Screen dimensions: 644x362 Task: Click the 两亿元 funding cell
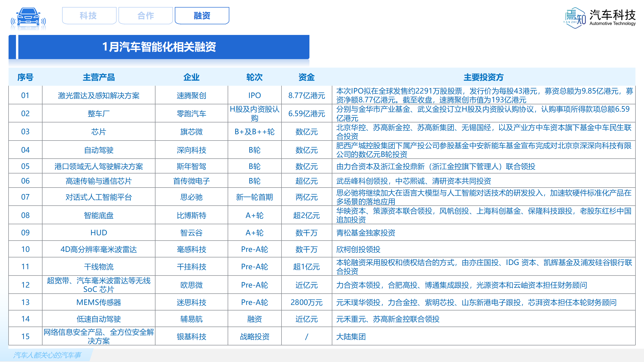[x=306, y=197]
